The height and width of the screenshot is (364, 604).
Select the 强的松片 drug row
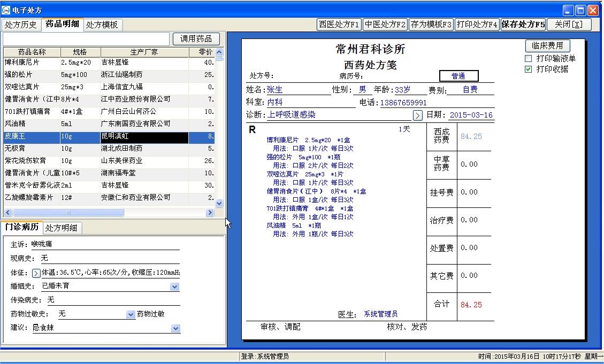coord(109,75)
